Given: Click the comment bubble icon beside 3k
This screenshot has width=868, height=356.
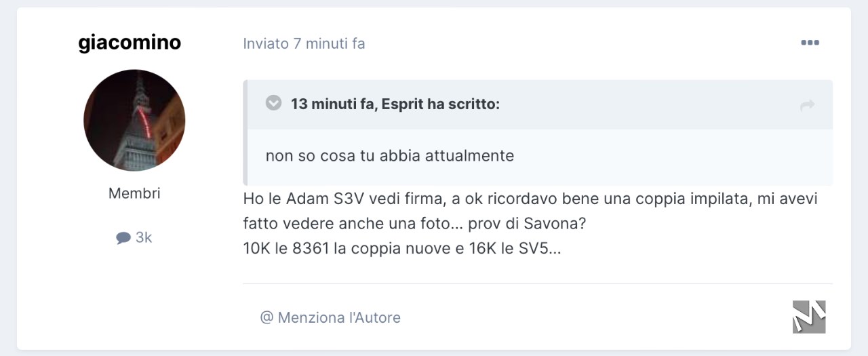Looking at the screenshot, I should pos(123,238).
